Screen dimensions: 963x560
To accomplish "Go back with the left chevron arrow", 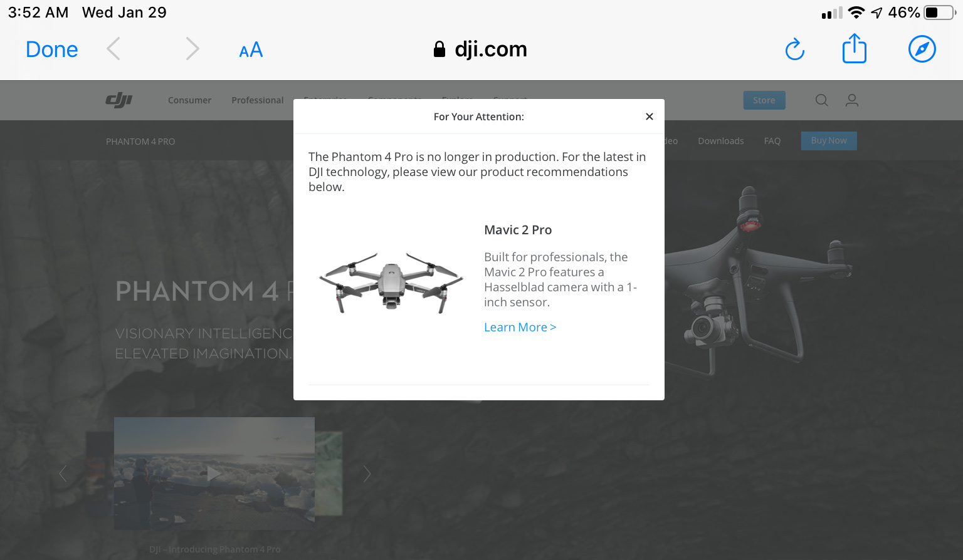I will (113, 49).
